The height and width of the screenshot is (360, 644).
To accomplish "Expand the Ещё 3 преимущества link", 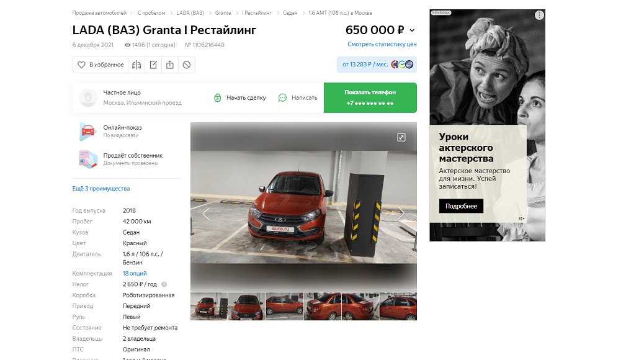I will 101,189.
